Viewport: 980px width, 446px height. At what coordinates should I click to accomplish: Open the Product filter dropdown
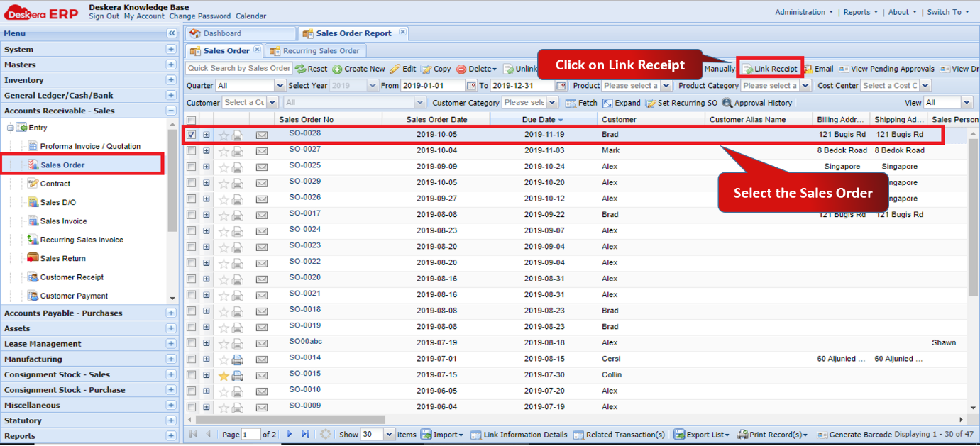tap(666, 86)
